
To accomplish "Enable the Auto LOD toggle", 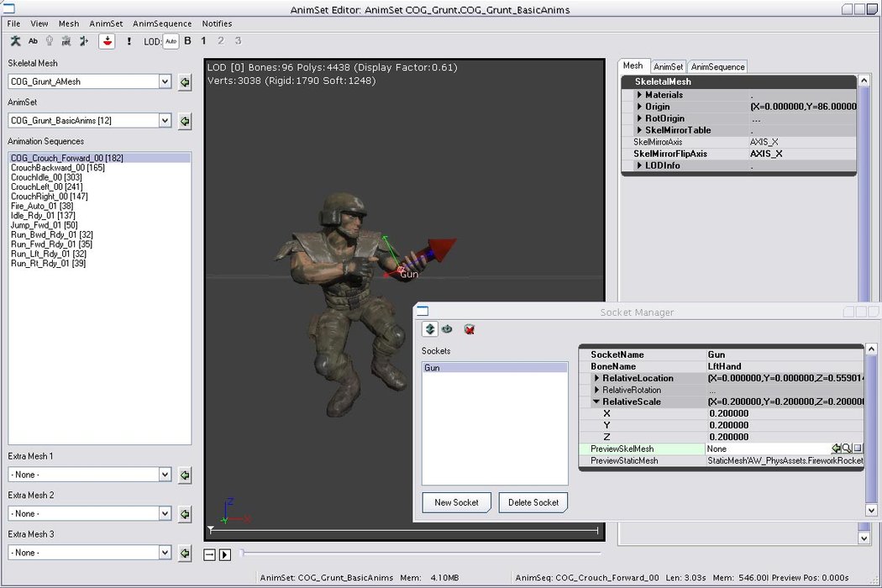I will pyautogui.click(x=171, y=40).
